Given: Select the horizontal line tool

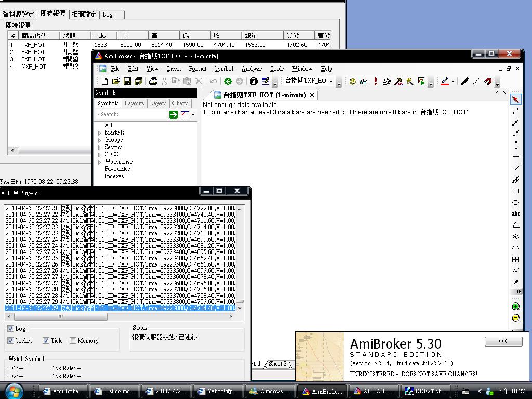Looking at the screenshot, I should point(516,157).
